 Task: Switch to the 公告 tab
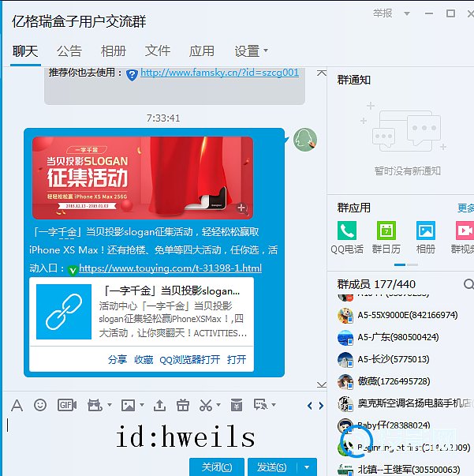tap(69, 51)
